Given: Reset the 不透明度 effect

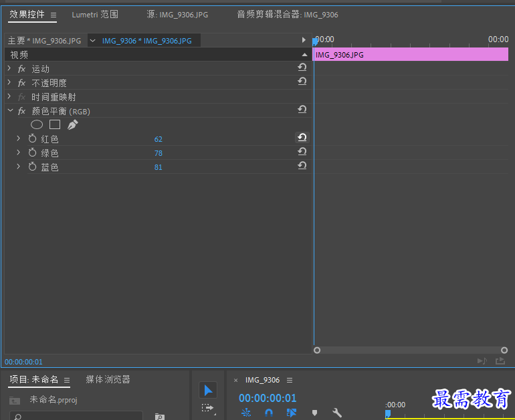Looking at the screenshot, I should [x=302, y=81].
